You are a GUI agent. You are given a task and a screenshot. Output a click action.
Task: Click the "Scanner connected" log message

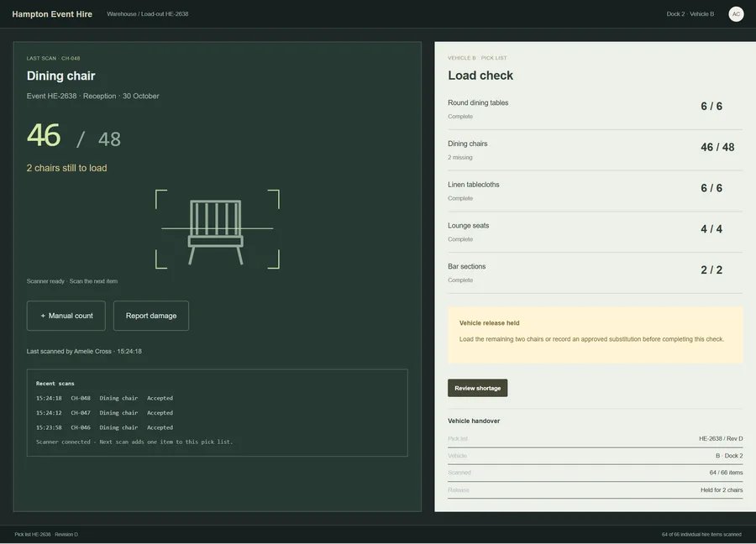(134, 442)
